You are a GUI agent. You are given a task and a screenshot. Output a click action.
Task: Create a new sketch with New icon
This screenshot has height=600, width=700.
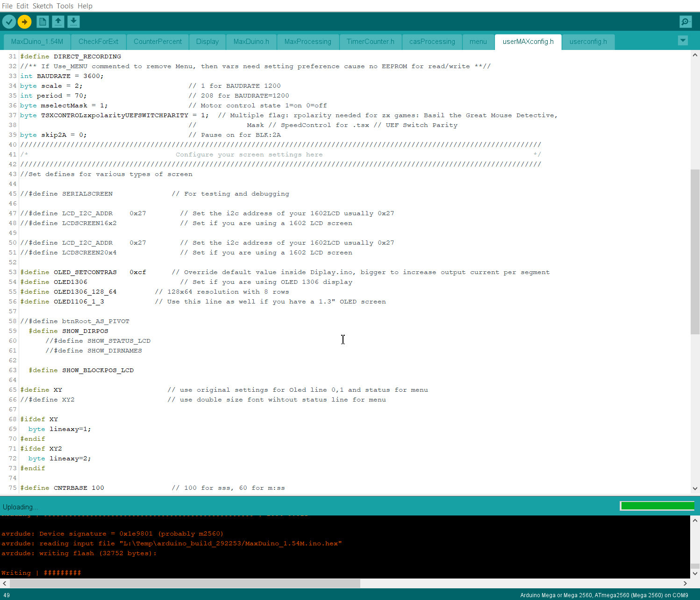[42, 21]
